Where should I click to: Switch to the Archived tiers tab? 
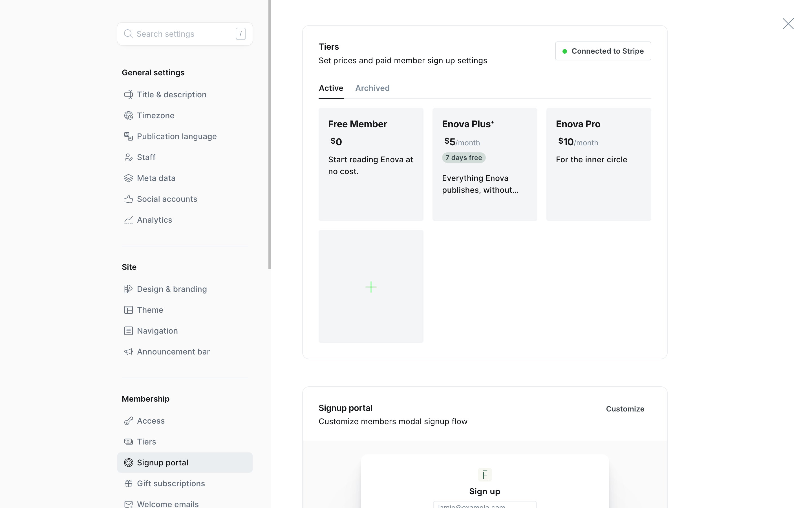click(372, 88)
